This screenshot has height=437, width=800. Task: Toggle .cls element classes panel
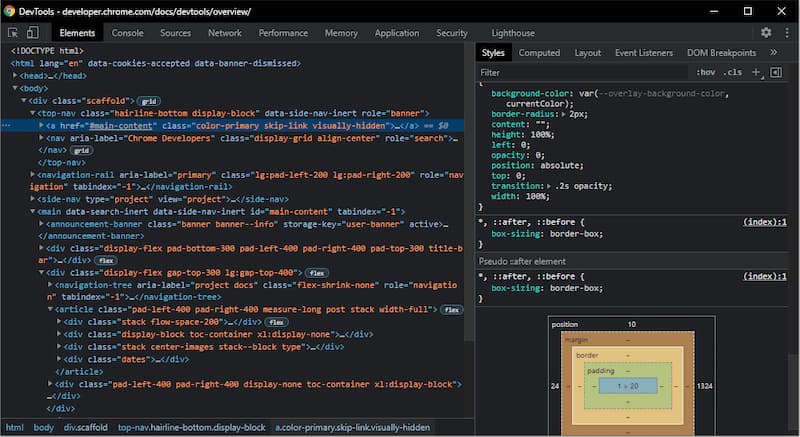click(x=733, y=72)
